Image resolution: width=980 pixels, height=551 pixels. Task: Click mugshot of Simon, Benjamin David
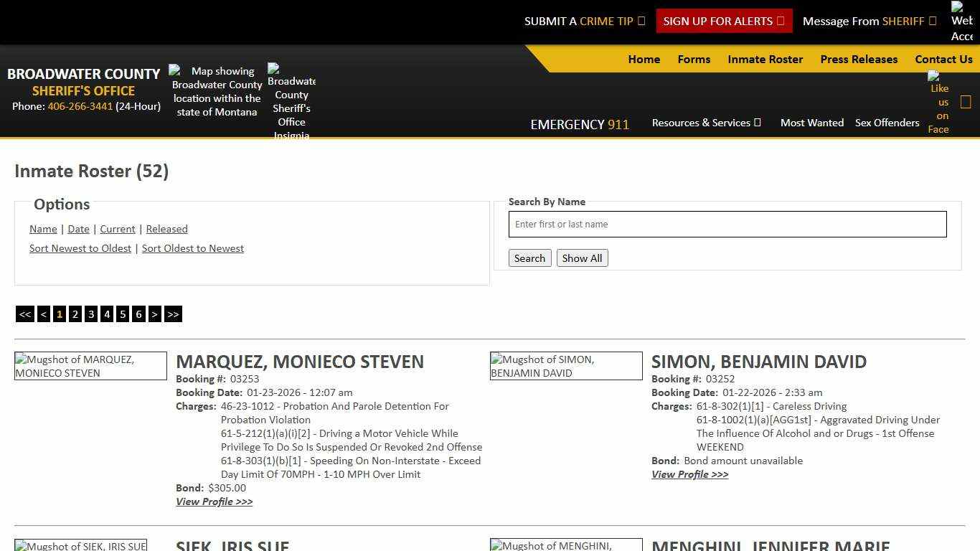point(565,366)
